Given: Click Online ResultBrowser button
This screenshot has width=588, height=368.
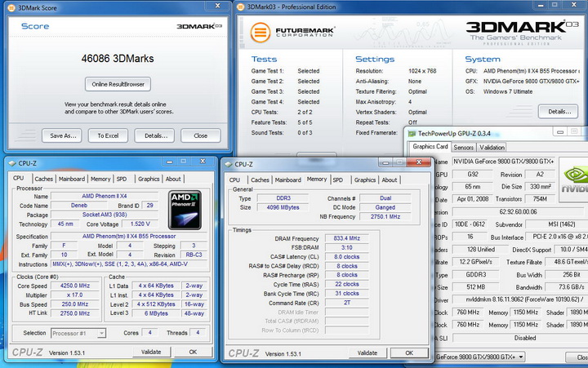Looking at the screenshot, I should pyautogui.click(x=118, y=84).
